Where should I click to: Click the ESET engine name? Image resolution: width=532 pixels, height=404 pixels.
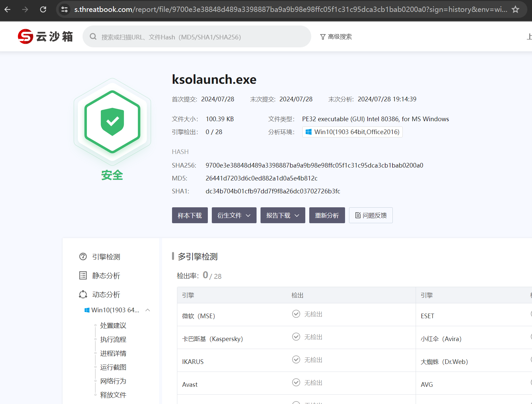427,316
